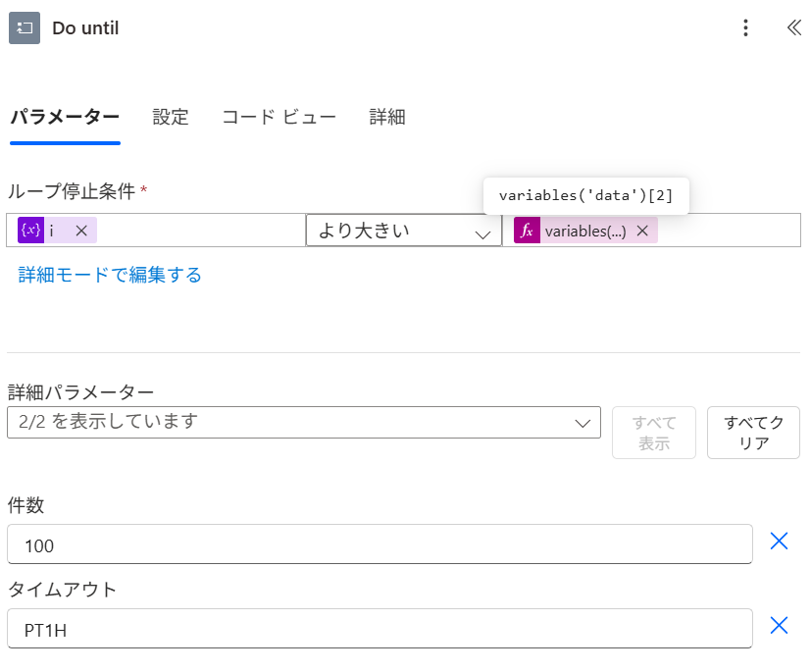Clear the タイムアウト field using the blue ×
The width and height of the screenshot is (811, 672).
click(x=780, y=625)
